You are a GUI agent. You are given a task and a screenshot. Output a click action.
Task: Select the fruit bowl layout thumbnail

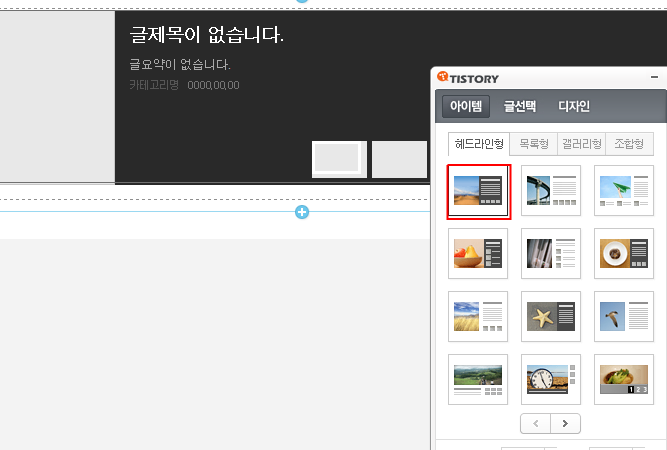click(478, 253)
